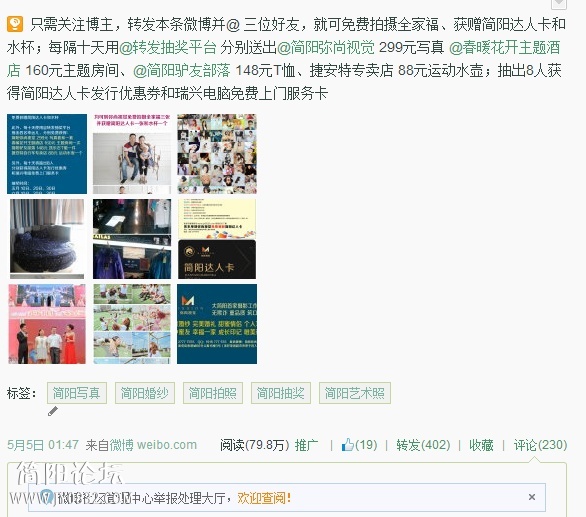Image resolution: width=586 pixels, height=517 pixels.
Task: Select the 简阳艺术照 tag
Action: pyautogui.click(x=355, y=393)
